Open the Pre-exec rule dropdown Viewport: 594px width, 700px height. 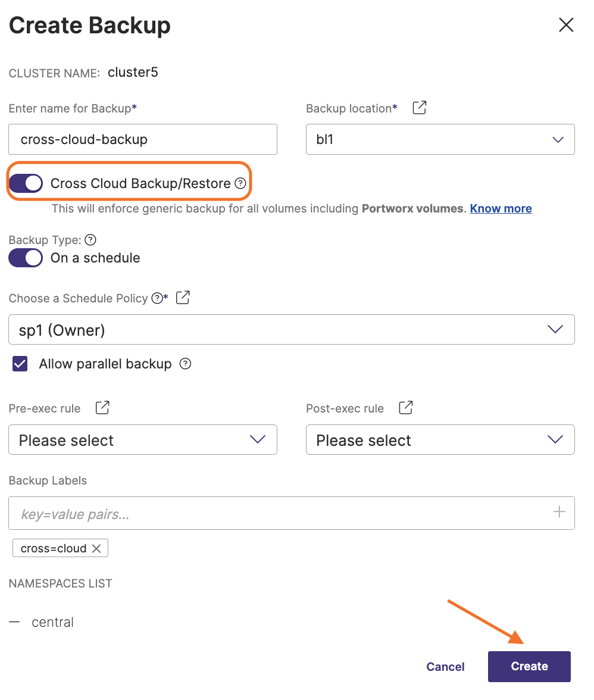[x=143, y=440]
